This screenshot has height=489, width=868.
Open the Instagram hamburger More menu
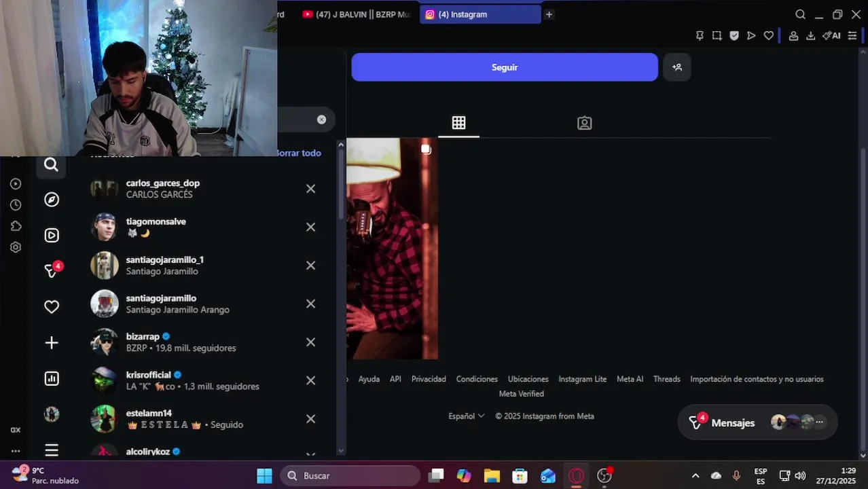(52, 450)
